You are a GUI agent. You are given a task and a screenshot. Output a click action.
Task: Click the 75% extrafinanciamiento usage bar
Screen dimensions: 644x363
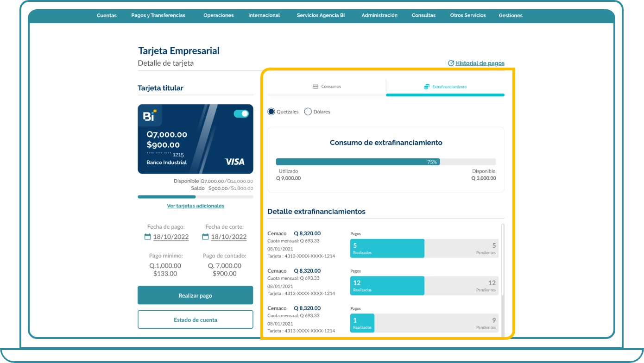pos(386,162)
